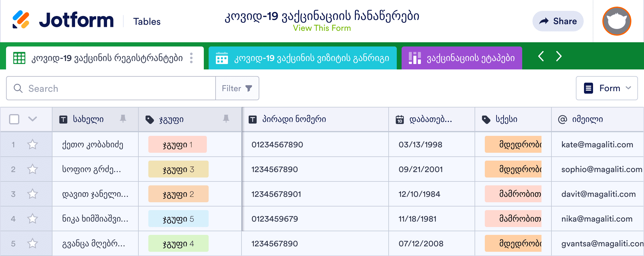Click the Jotform logo icon
Image resolution: width=644 pixels, height=256 pixels.
point(21,20)
